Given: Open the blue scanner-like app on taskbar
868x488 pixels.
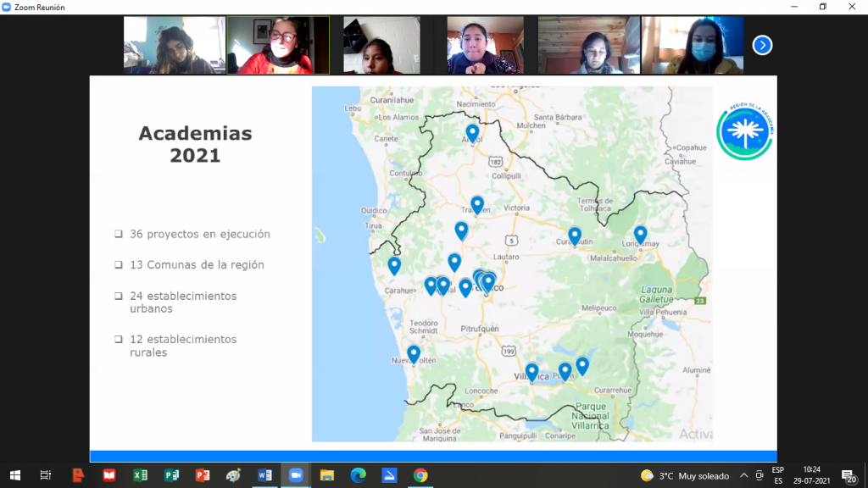Looking at the screenshot, I should pyautogui.click(x=389, y=475).
